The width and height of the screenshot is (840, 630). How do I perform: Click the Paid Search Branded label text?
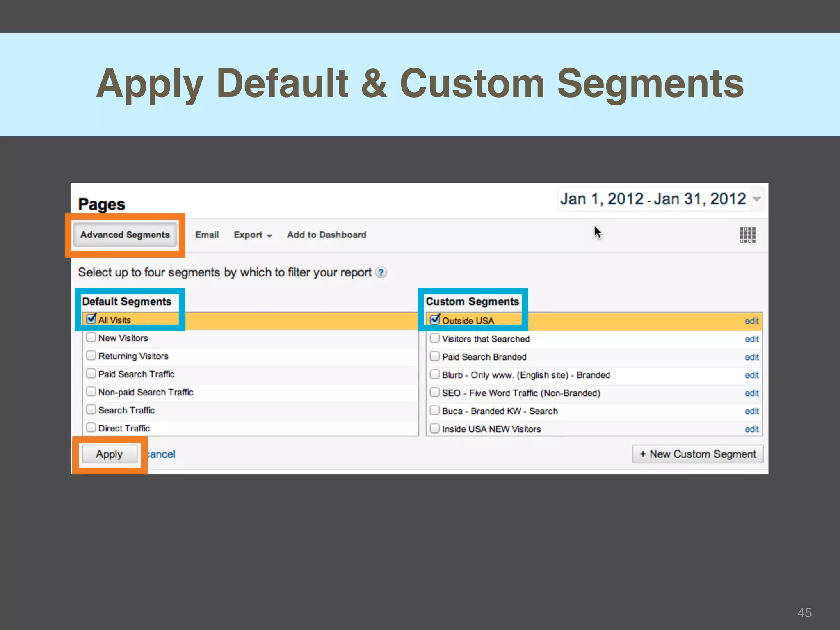click(484, 357)
